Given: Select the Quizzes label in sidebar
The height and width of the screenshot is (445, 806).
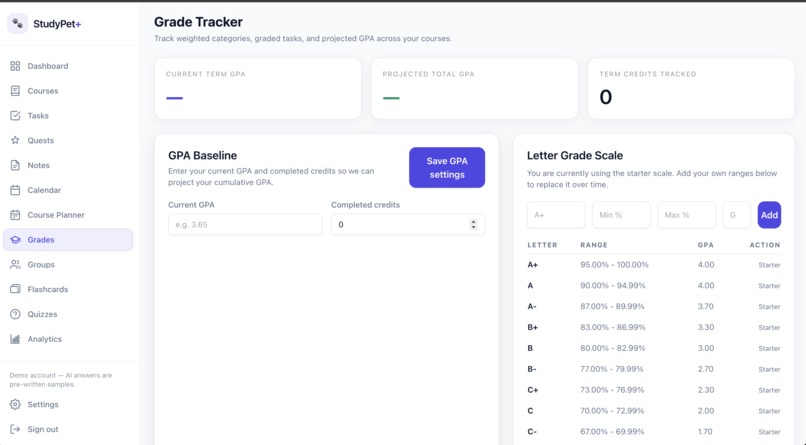Looking at the screenshot, I should pos(42,314).
